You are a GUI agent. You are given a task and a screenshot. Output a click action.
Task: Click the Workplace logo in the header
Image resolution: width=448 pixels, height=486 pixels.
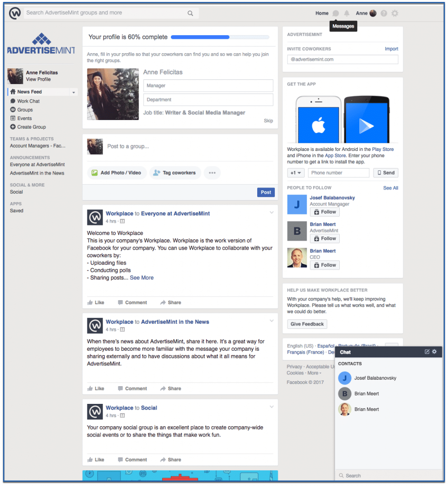15,13
